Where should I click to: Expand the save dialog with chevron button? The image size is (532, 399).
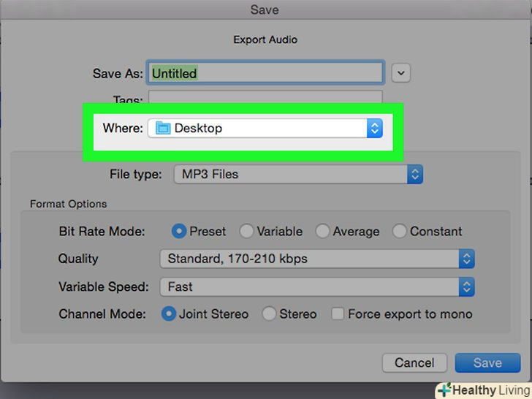[401, 73]
